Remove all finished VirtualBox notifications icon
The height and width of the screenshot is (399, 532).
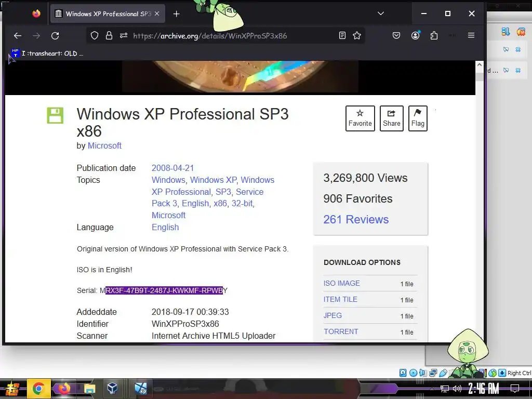[x=521, y=32]
